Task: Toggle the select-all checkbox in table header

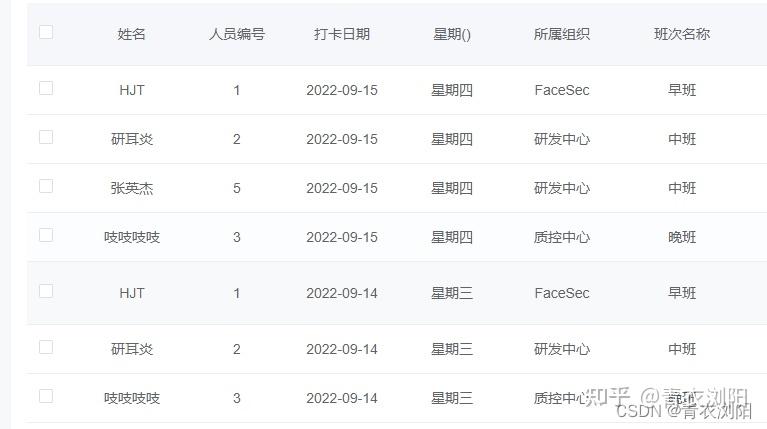Action: click(46, 32)
